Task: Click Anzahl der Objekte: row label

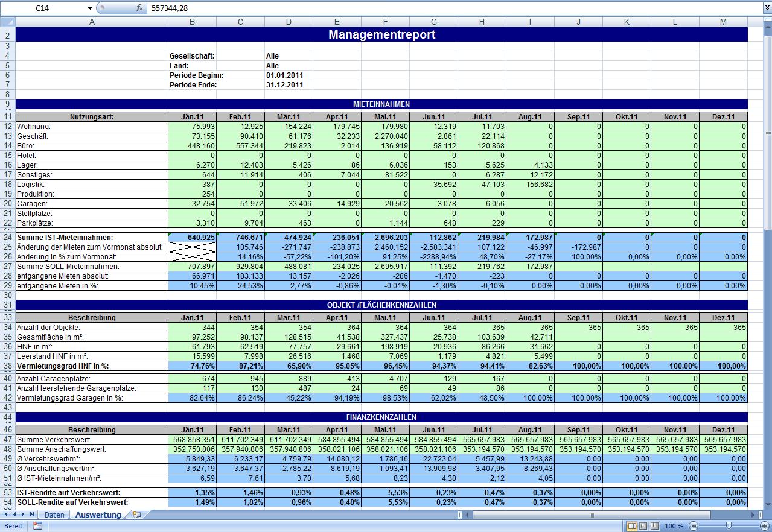Action: click(x=92, y=328)
